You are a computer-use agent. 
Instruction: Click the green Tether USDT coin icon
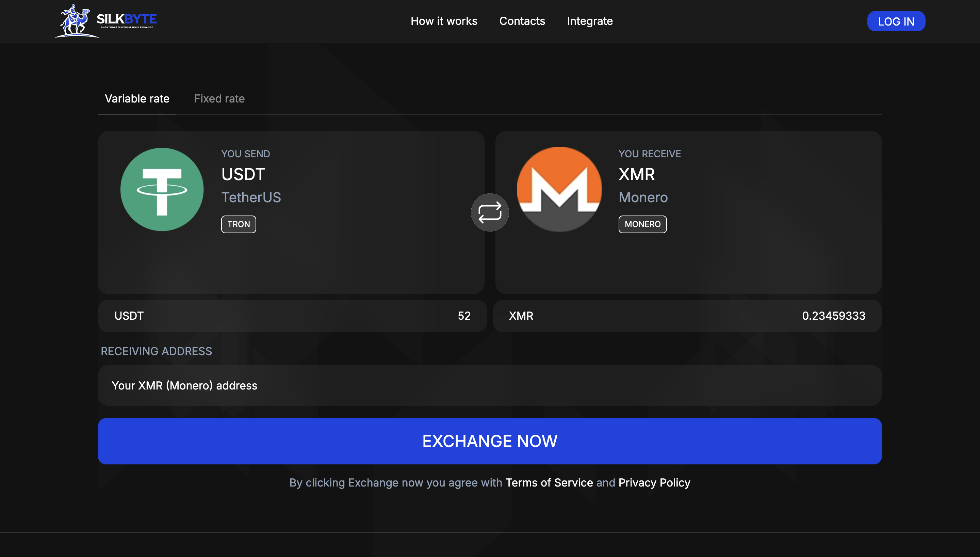coord(162,189)
